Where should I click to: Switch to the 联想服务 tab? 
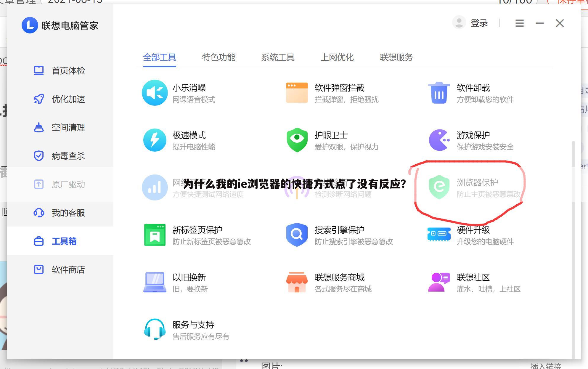396,57
